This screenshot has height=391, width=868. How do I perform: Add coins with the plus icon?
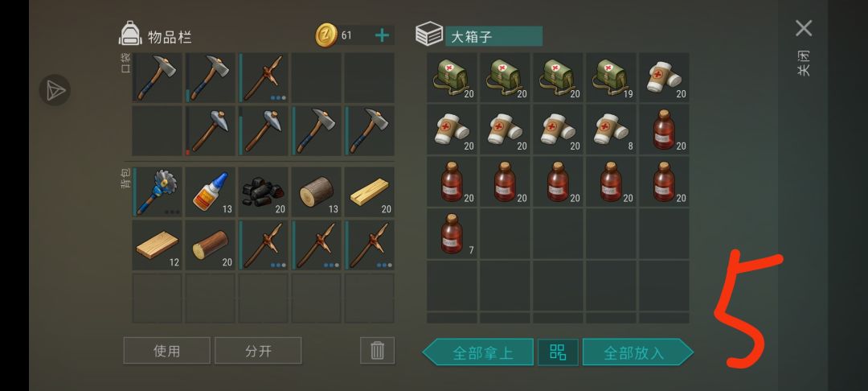pyautogui.click(x=382, y=35)
